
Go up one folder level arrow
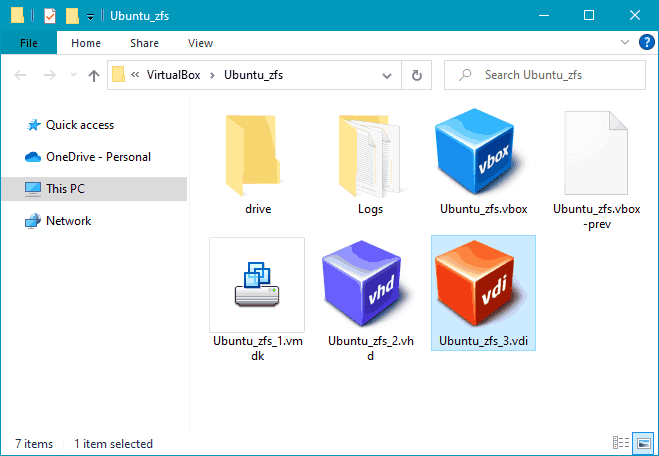94,76
